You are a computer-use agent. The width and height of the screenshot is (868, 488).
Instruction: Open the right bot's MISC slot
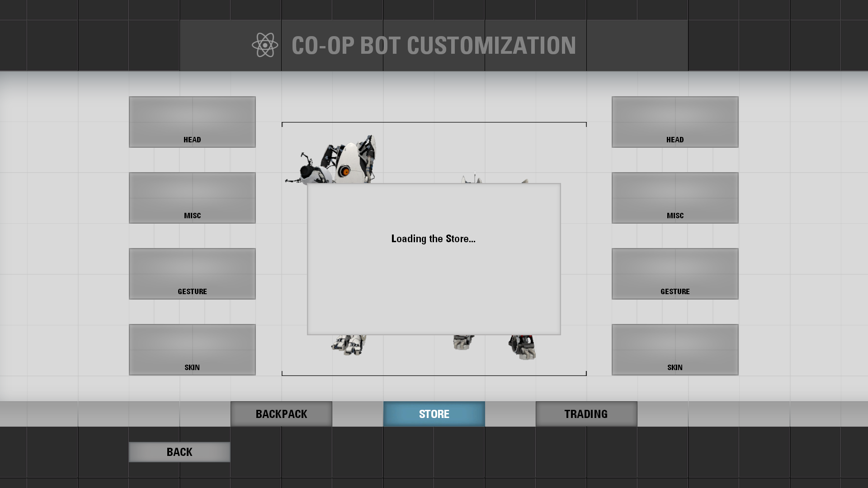point(675,198)
